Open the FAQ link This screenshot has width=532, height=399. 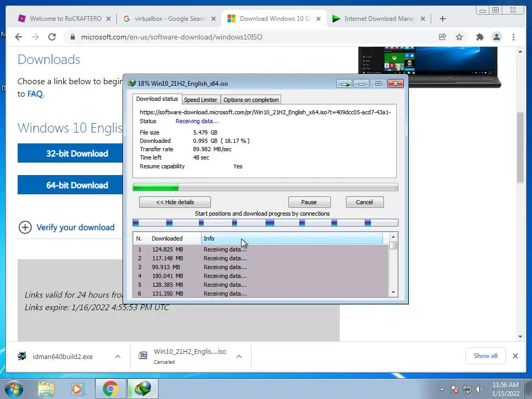[35, 94]
